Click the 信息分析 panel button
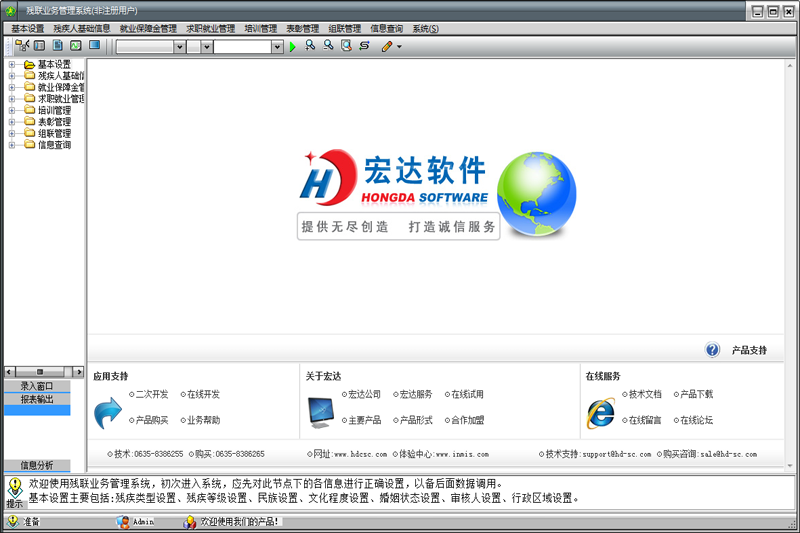This screenshot has width=800, height=533. [x=37, y=465]
